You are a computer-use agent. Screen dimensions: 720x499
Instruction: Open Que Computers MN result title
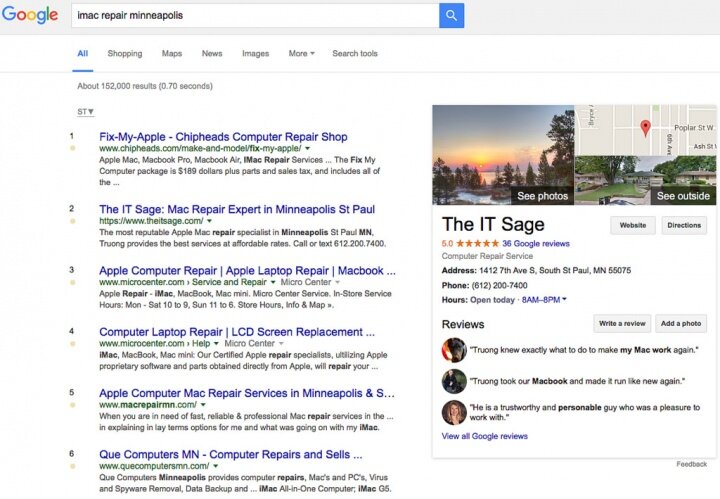(x=231, y=454)
